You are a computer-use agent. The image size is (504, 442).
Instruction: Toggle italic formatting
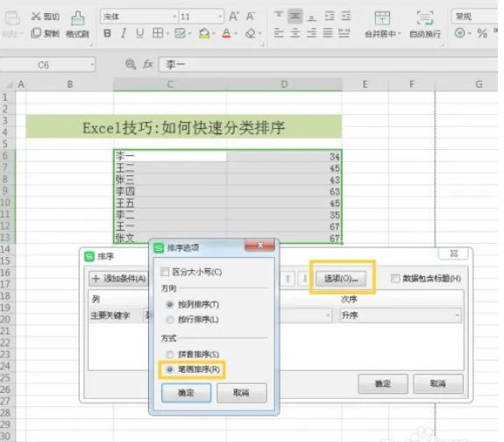click(x=123, y=33)
